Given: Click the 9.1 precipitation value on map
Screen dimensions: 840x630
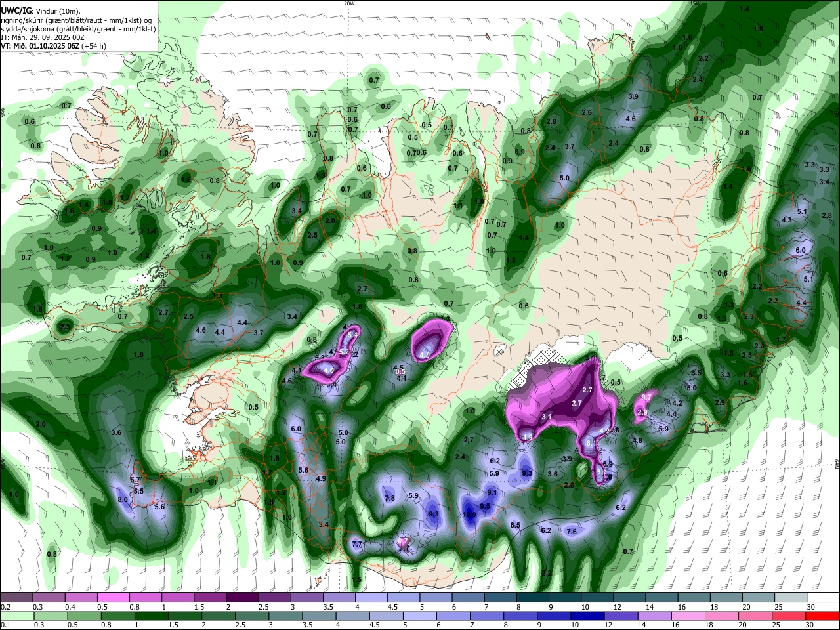Looking at the screenshot, I should pyautogui.click(x=492, y=492).
